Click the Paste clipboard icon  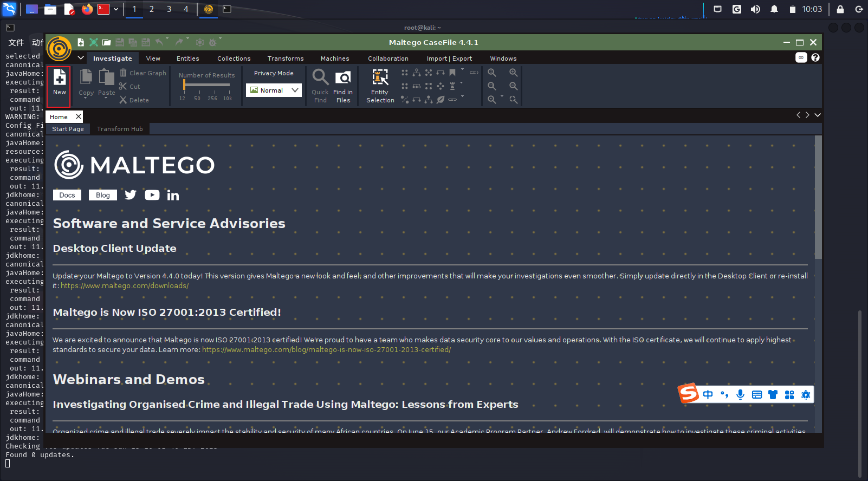tap(106, 76)
